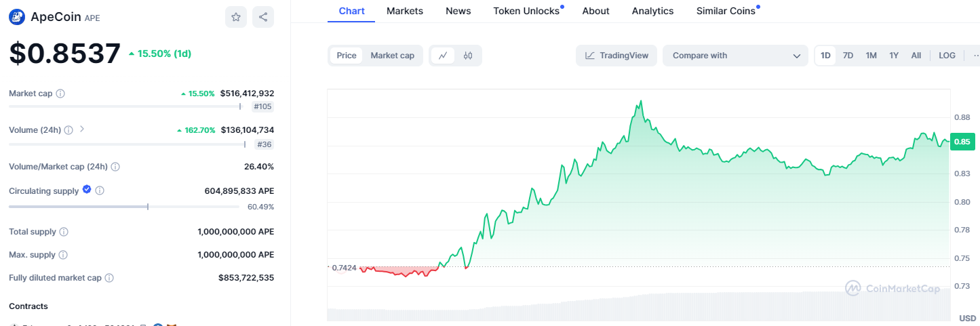This screenshot has width=980, height=326.
Task: Select Price chart toggle
Action: coord(347,56)
